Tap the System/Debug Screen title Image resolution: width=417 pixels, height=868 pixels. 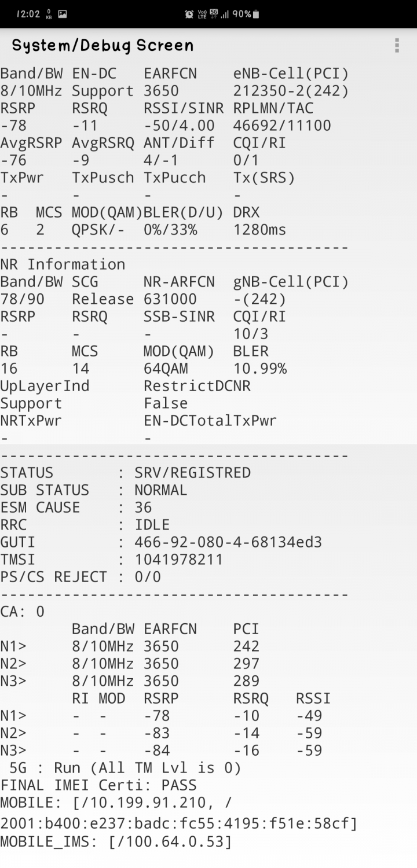103,45
